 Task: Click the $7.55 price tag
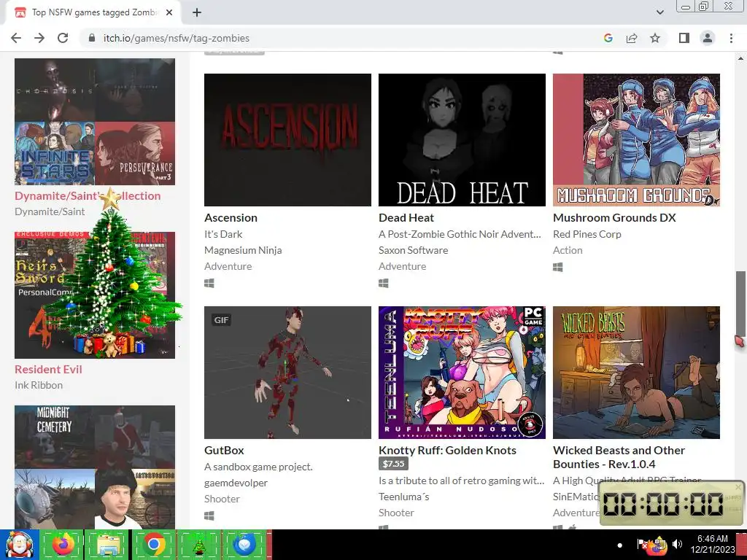click(x=393, y=463)
